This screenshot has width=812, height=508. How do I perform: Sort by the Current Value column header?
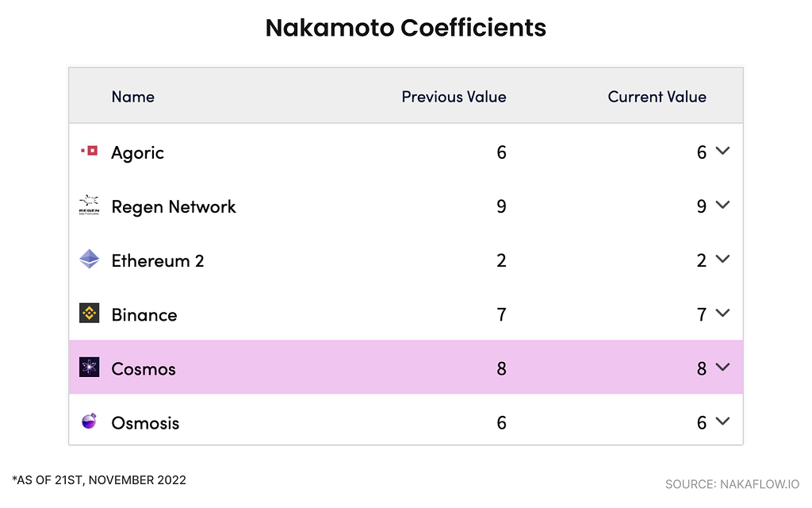click(x=657, y=96)
